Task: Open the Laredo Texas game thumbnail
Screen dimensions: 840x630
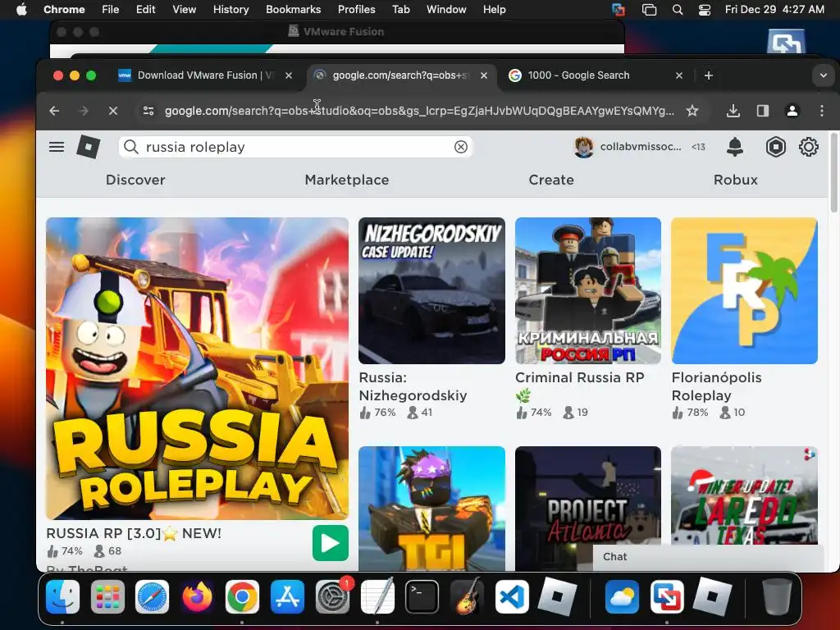Action: pos(744,495)
